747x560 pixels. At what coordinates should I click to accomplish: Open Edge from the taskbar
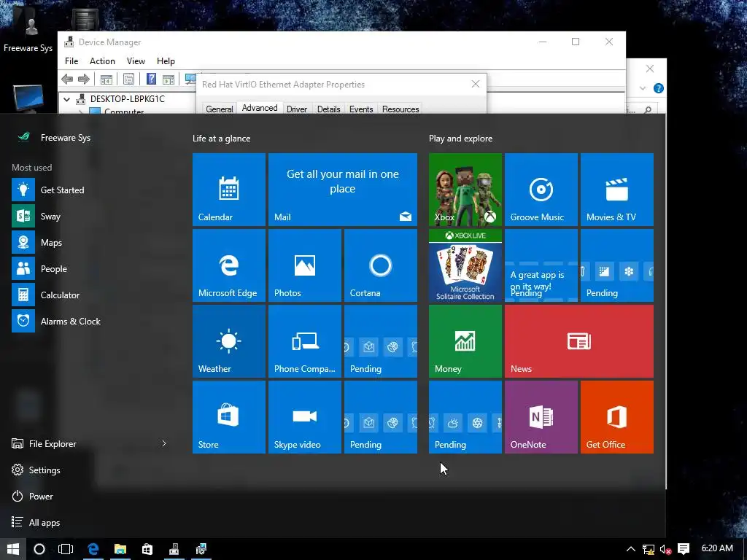[93, 549]
